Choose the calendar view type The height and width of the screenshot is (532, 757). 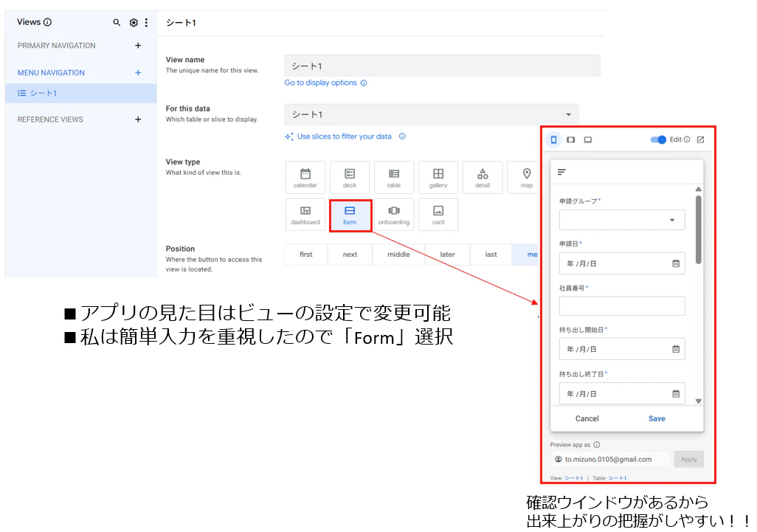[x=305, y=178]
